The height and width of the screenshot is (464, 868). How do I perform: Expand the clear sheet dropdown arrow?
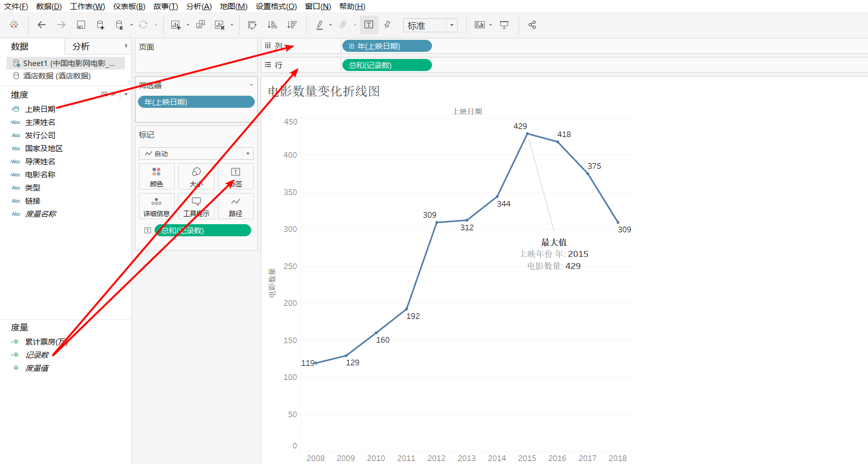pos(232,25)
